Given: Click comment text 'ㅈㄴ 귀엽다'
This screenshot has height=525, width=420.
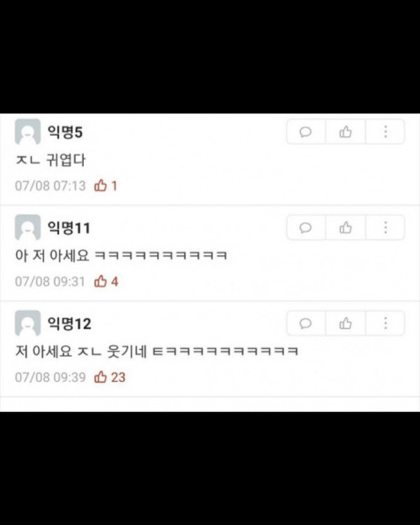Looking at the screenshot, I should coord(50,160).
